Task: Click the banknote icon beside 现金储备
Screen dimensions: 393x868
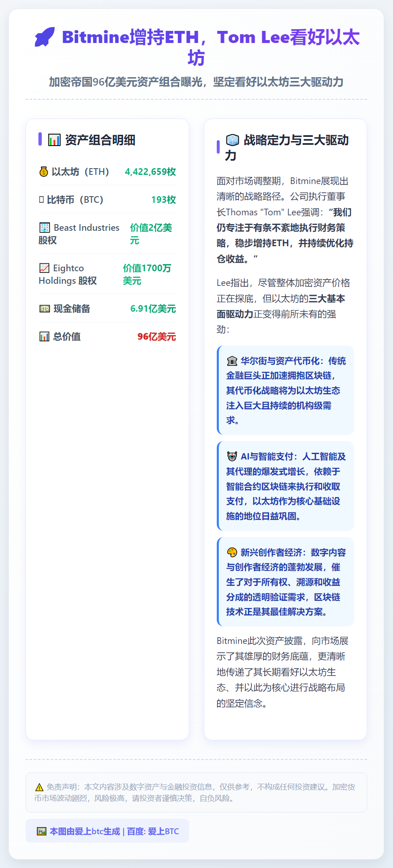Action: [x=45, y=308]
